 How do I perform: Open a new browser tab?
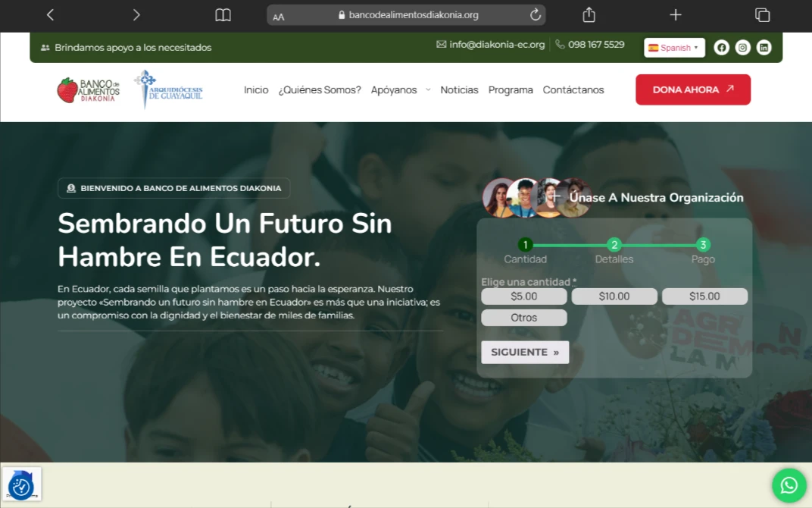[x=676, y=15]
